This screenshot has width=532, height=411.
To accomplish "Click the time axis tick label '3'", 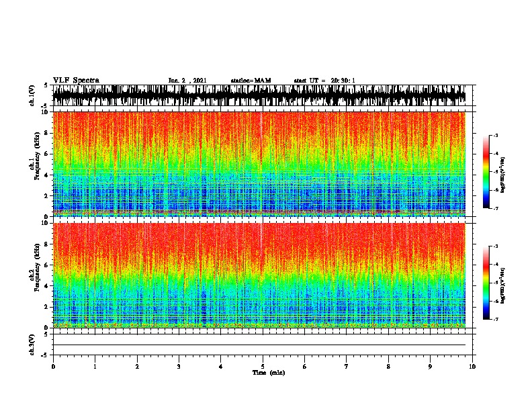I will [x=179, y=367].
